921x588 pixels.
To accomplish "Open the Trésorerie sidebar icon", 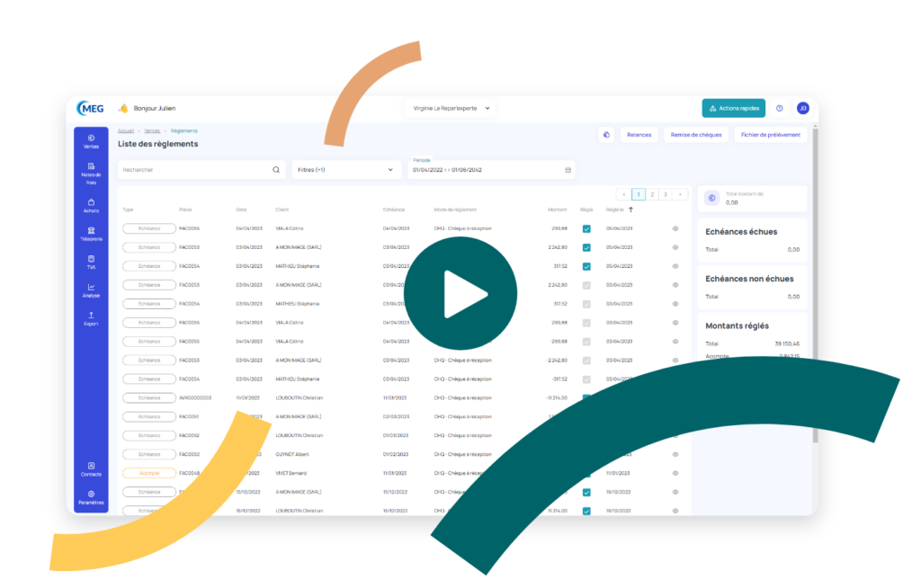I will pos(91,234).
